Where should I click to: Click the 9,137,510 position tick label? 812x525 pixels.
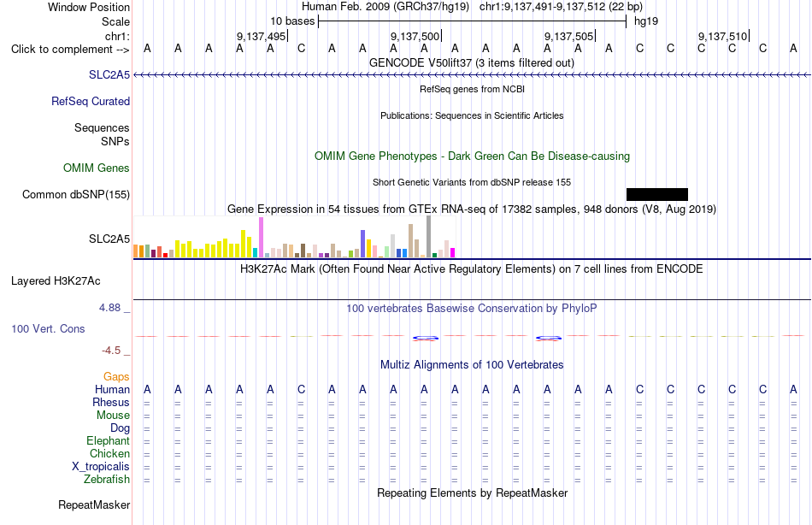click(722, 36)
